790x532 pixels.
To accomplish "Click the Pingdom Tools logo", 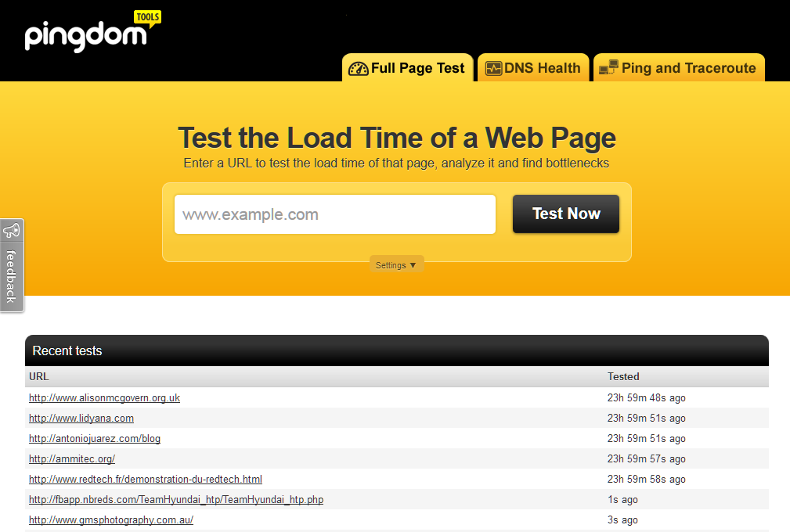I will click(93, 32).
